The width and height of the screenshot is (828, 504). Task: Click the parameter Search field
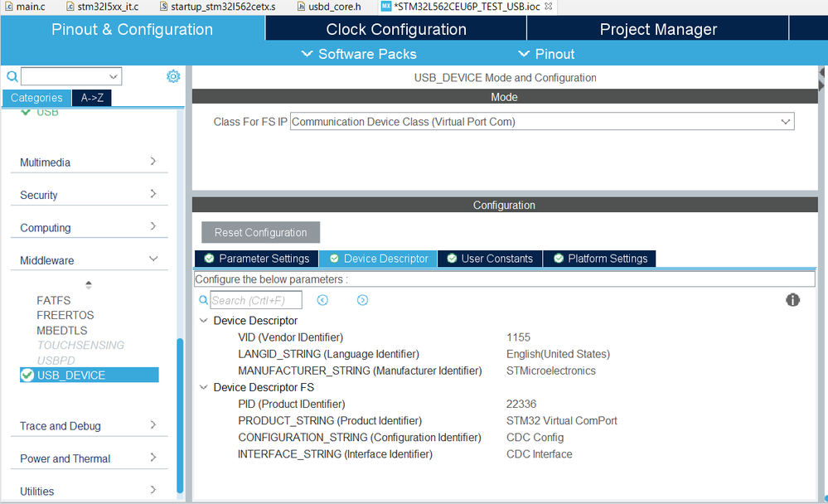pyautogui.click(x=256, y=300)
